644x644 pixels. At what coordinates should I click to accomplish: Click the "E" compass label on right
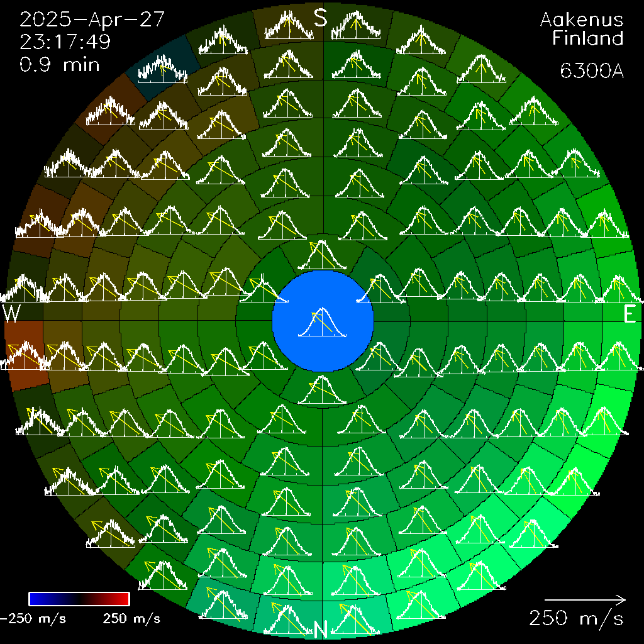point(630,316)
